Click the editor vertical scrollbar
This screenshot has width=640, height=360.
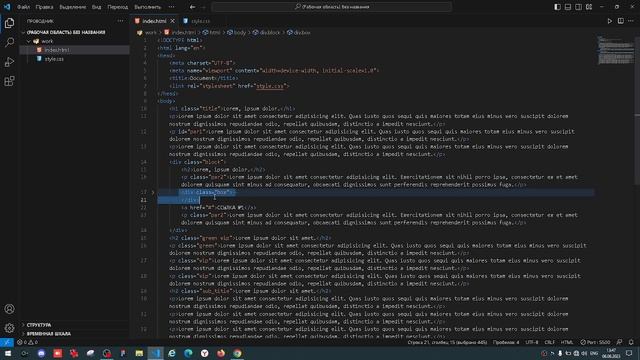tap(637, 111)
